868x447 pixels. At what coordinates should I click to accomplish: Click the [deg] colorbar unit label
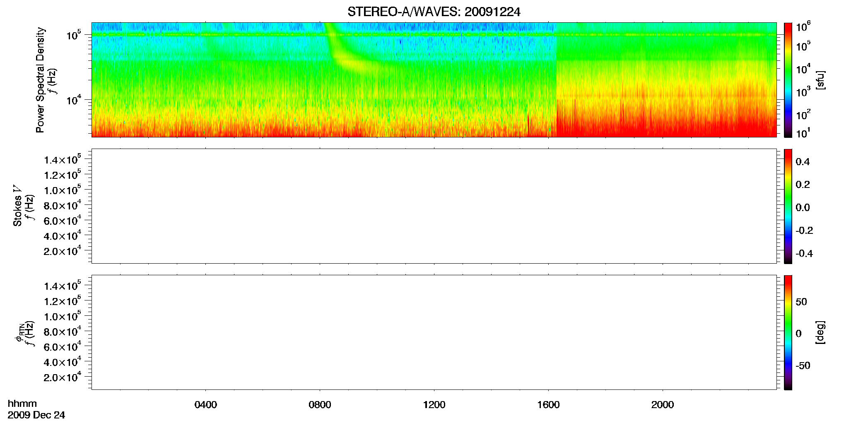(820, 332)
